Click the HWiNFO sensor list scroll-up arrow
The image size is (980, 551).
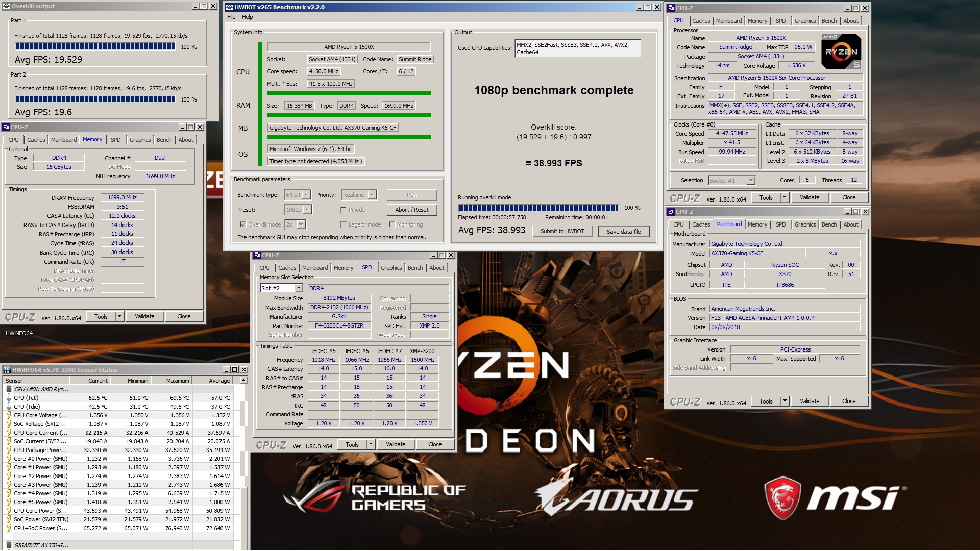pos(244,380)
